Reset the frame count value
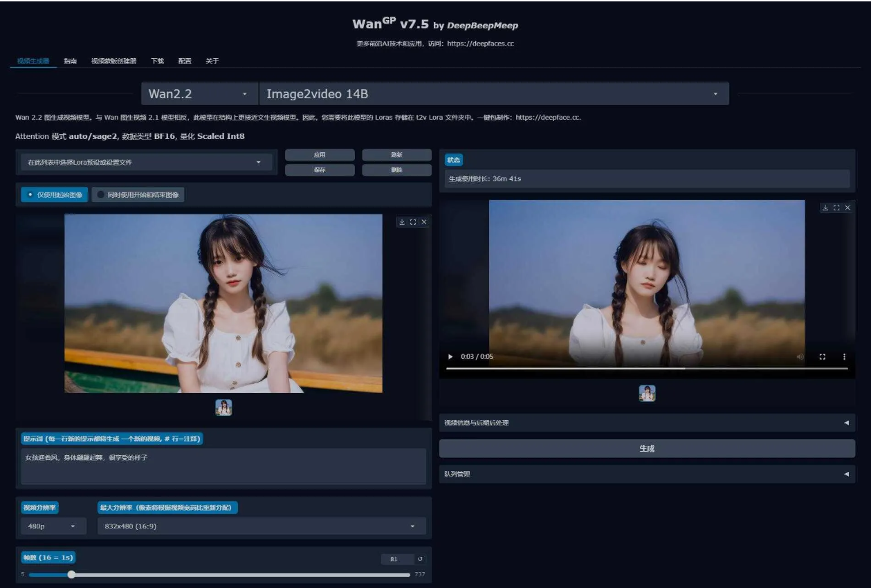 click(x=419, y=559)
